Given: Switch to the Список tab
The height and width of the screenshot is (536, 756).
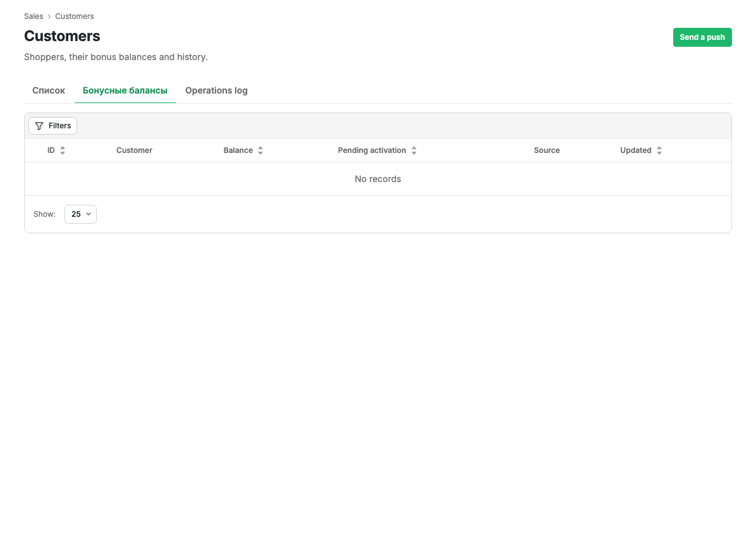Looking at the screenshot, I should pyautogui.click(x=49, y=90).
